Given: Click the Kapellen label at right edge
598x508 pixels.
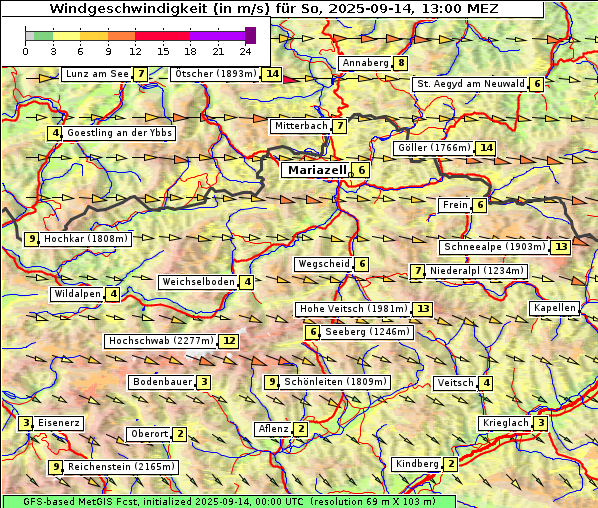Looking at the screenshot, I should pyautogui.click(x=555, y=308).
